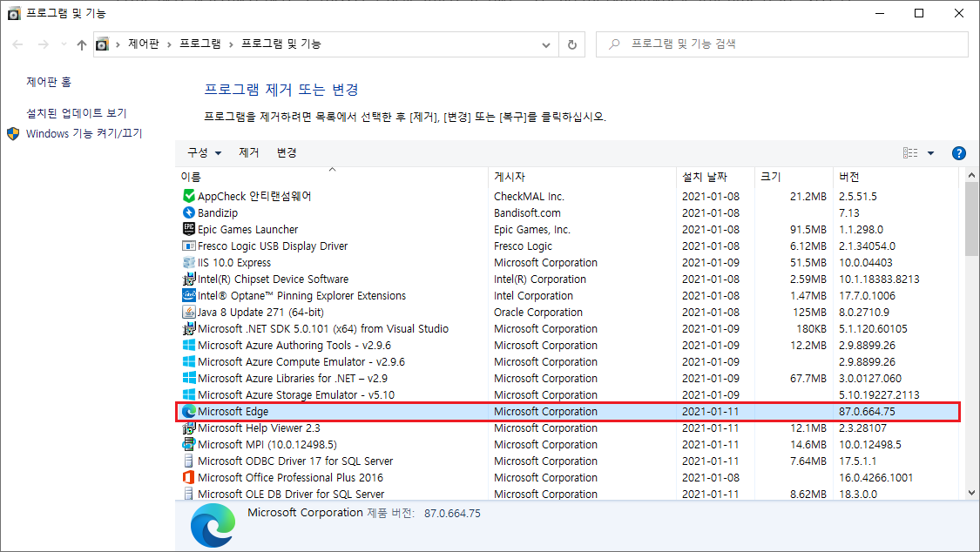
Task: Click the 프로그램 및 기능 검색 search box
Action: click(782, 44)
